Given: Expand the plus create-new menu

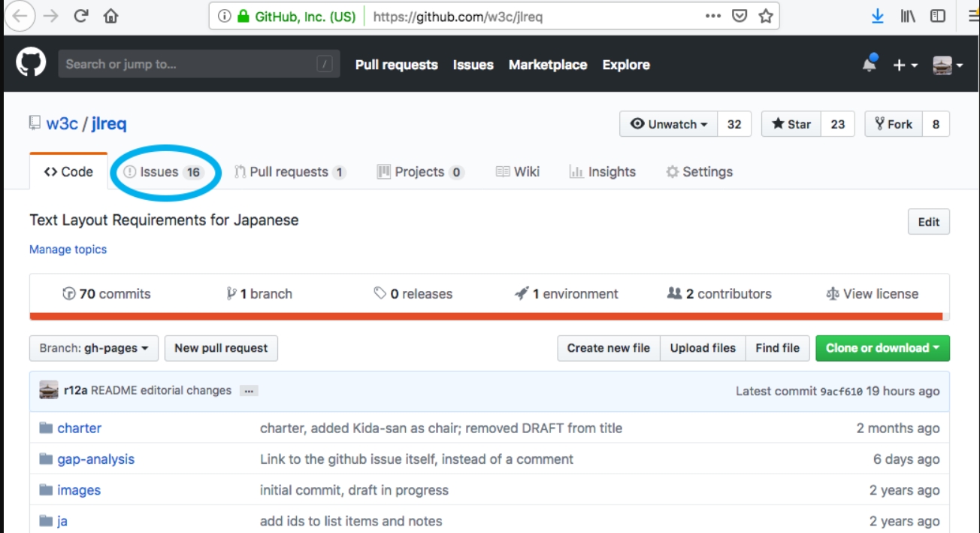Looking at the screenshot, I should coord(905,65).
